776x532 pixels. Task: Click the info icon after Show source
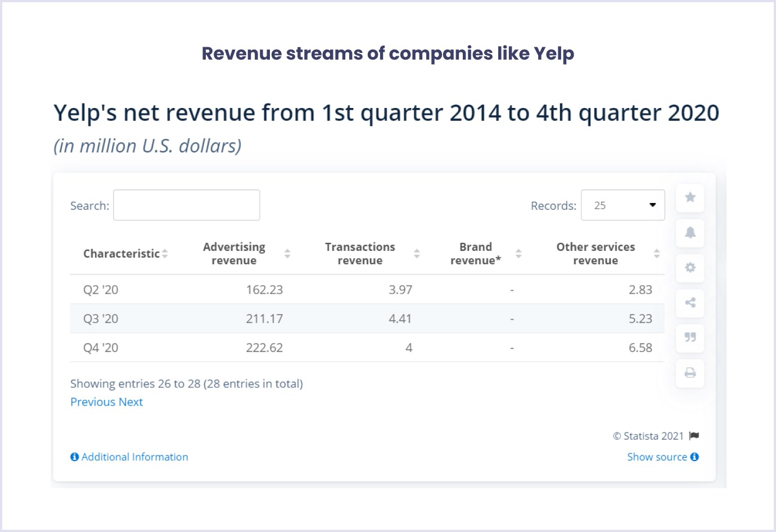[x=694, y=457]
